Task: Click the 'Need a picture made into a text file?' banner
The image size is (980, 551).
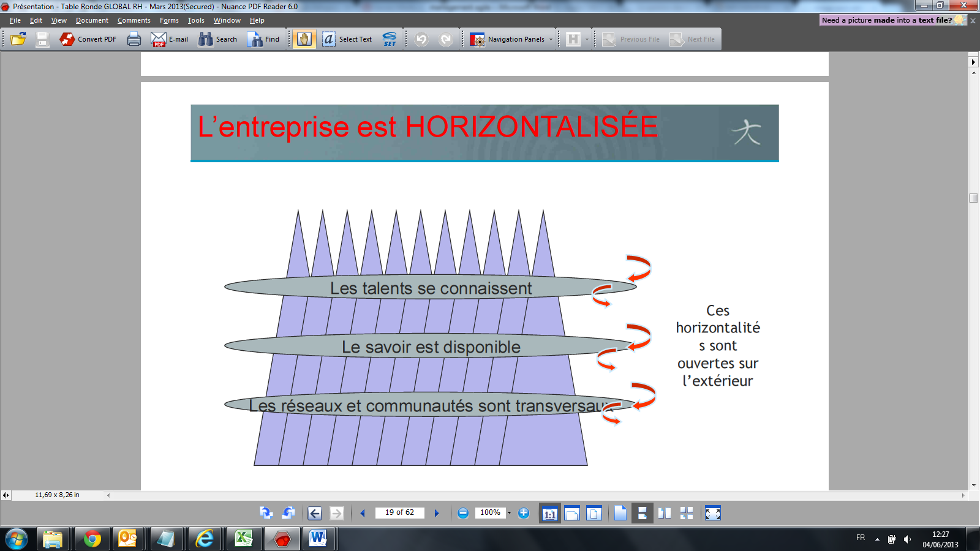Action: click(x=893, y=20)
